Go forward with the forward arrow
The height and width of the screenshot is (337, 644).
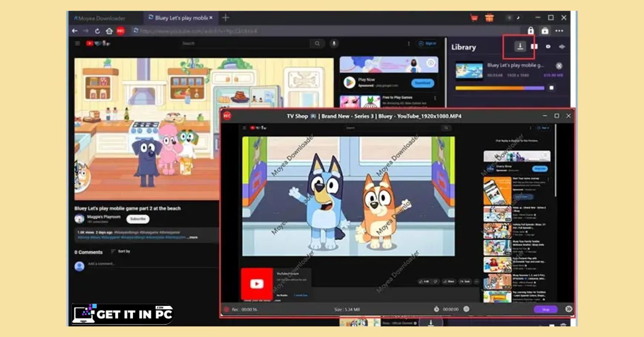coord(86,31)
